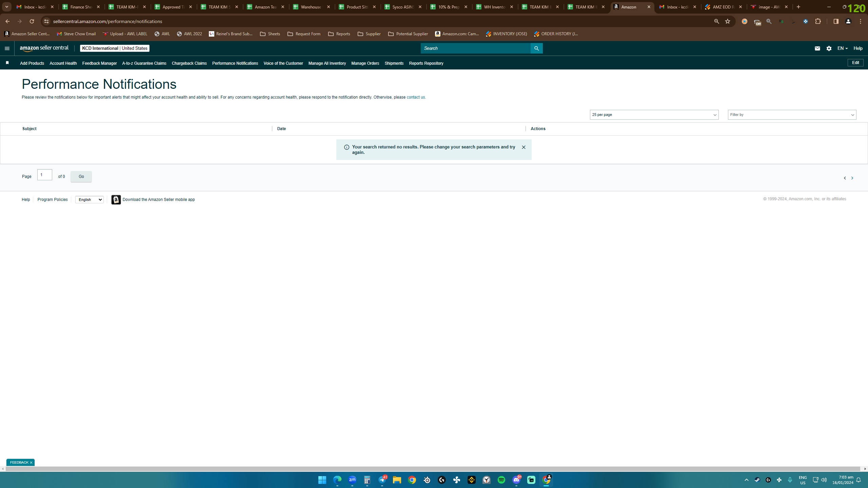Click the zoom magnifier in address bar

(716, 21)
